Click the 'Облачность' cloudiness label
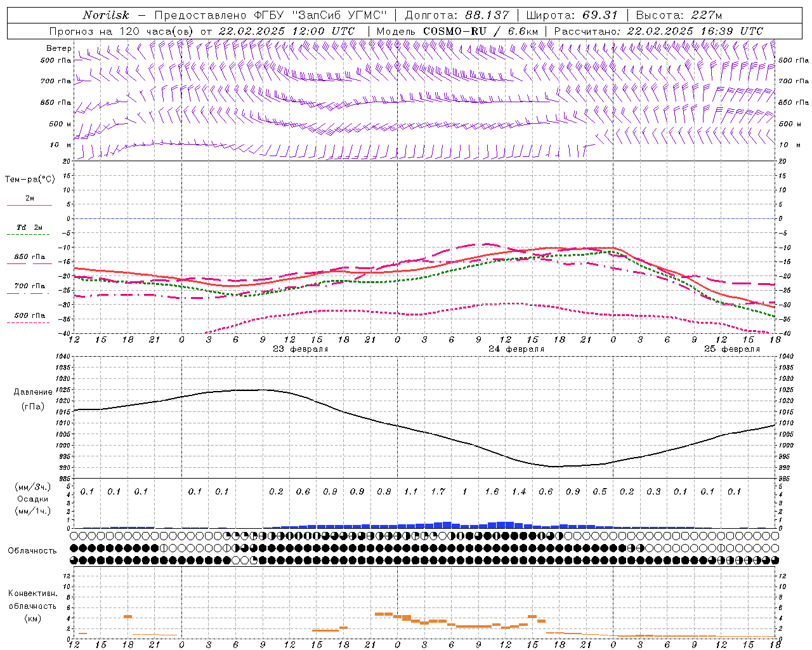Image resolution: width=812 pixels, height=650 pixels. coord(32,551)
